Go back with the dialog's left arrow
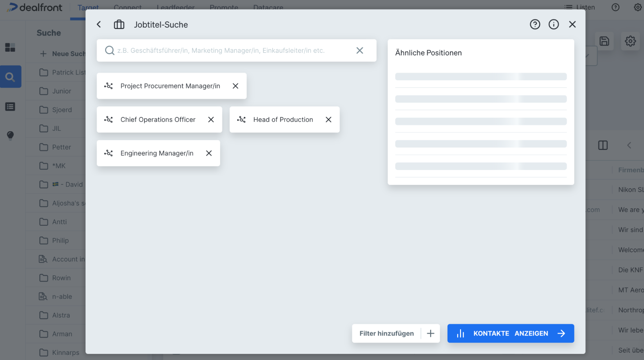The image size is (644, 360). [x=99, y=25]
